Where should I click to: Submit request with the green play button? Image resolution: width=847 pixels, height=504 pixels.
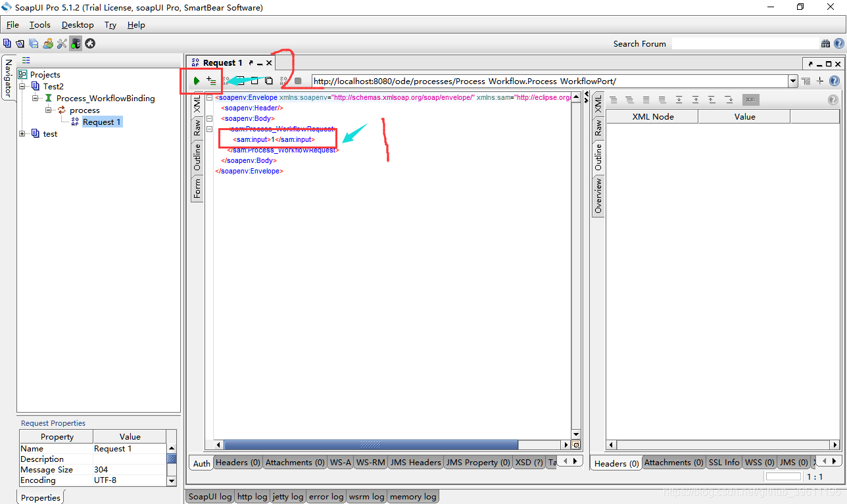coord(196,81)
